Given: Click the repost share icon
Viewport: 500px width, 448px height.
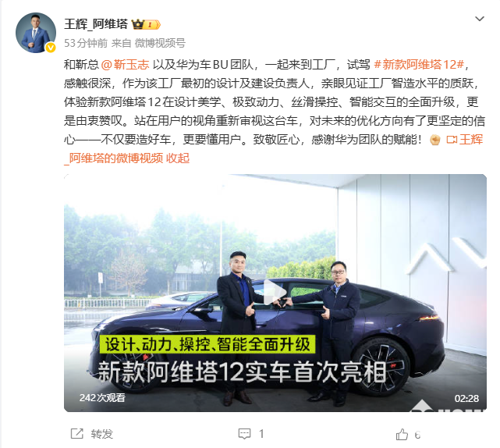Looking at the screenshot, I should pyautogui.click(x=77, y=434).
